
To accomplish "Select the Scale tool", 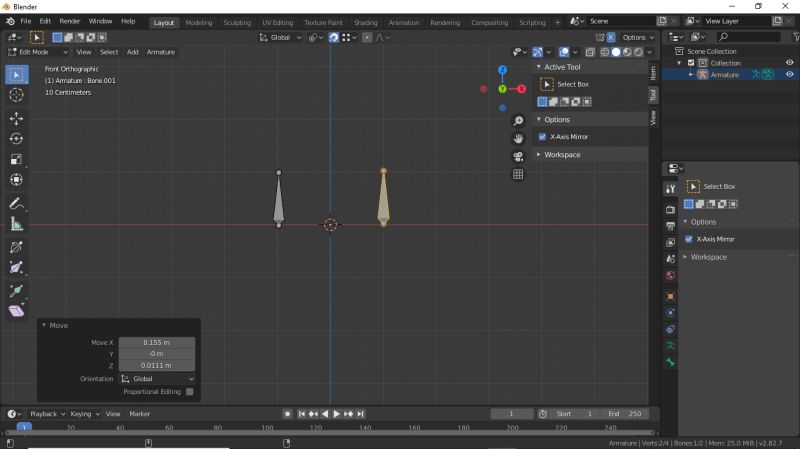I will (16, 159).
